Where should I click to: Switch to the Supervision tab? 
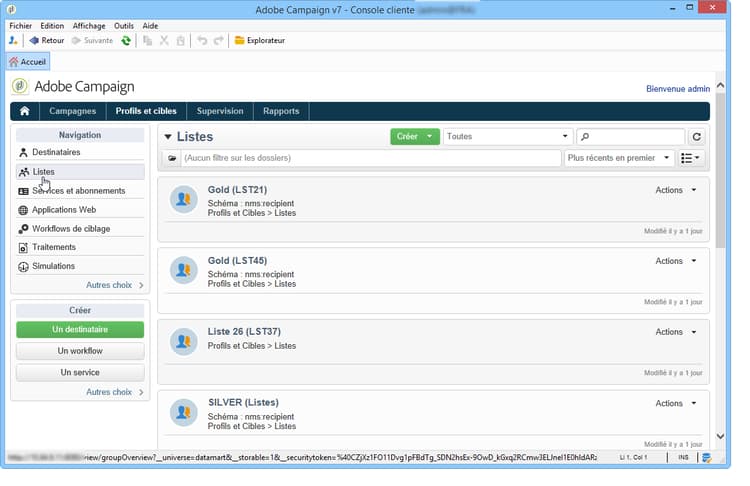pyautogui.click(x=220, y=111)
